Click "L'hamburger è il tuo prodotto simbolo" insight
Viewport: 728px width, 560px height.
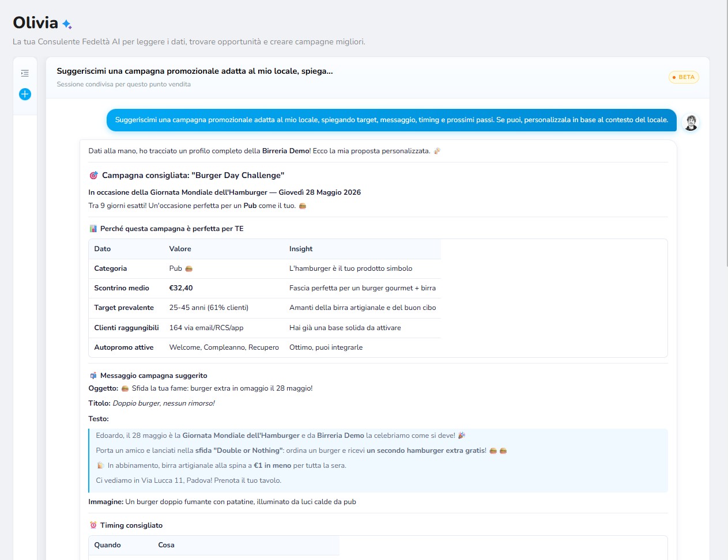[x=351, y=268]
